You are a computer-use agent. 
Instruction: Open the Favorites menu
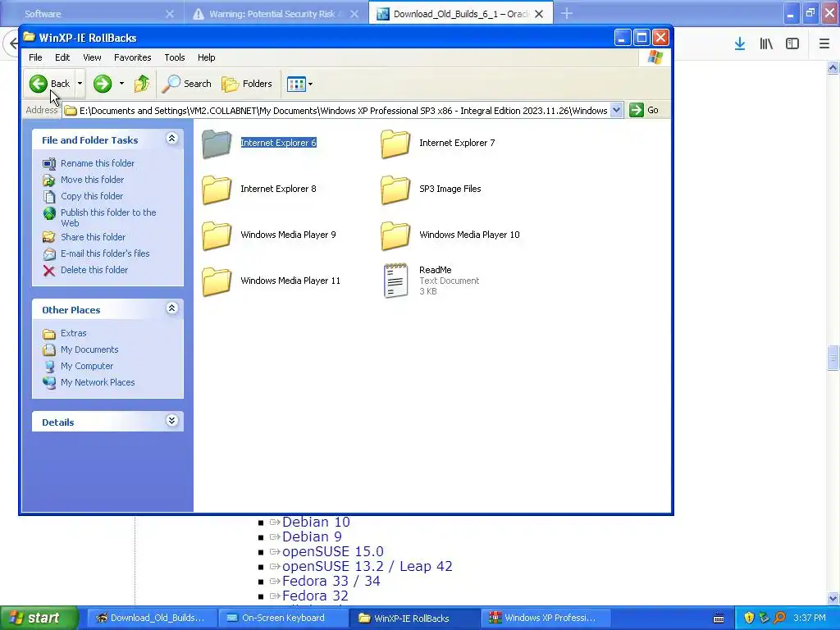pos(132,57)
